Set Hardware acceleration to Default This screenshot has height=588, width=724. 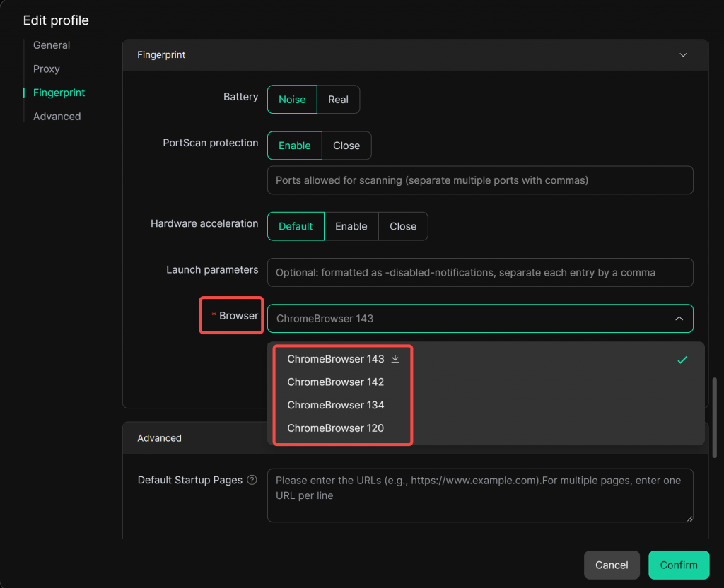pyautogui.click(x=296, y=226)
